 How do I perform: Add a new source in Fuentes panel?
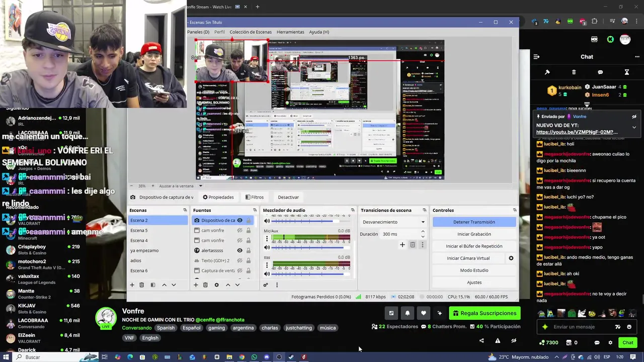click(x=196, y=285)
